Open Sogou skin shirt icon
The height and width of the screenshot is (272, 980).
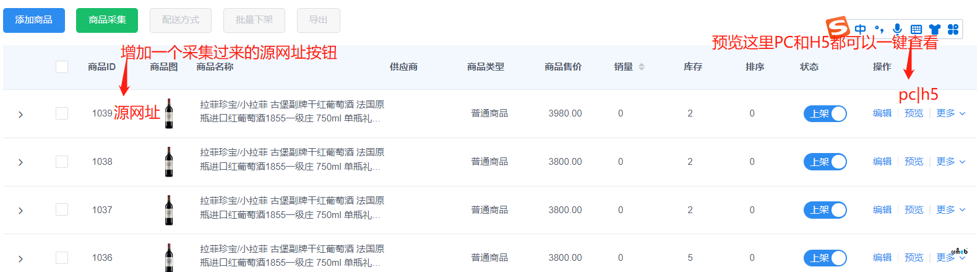[935, 29]
